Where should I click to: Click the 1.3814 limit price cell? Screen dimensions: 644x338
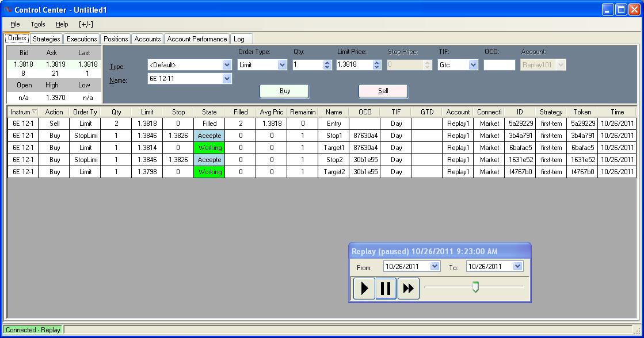coord(147,148)
